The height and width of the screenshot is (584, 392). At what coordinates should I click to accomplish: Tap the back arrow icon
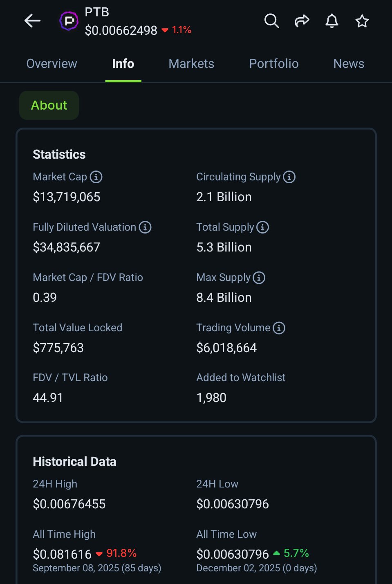pos(32,20)
